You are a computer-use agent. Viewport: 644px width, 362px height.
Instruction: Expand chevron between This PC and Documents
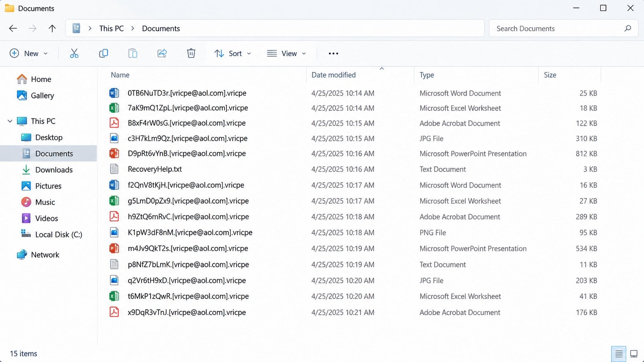[133, 28]
